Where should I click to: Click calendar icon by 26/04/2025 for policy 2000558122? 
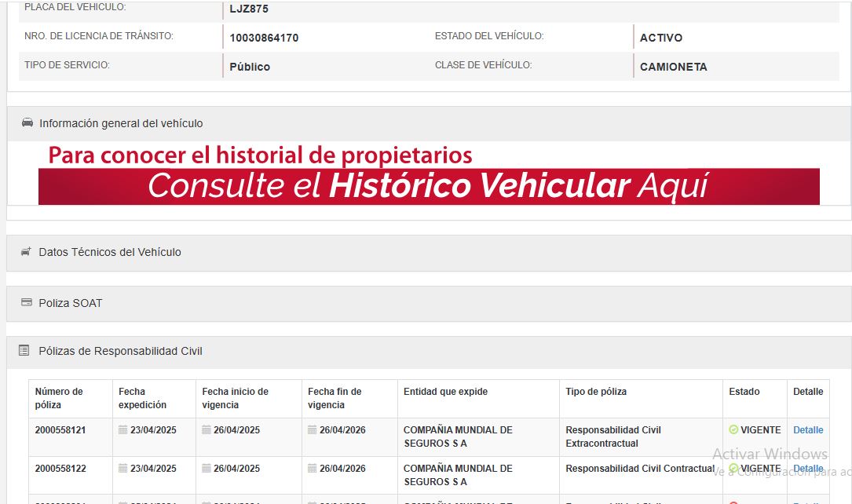click(x=207, y=469)
